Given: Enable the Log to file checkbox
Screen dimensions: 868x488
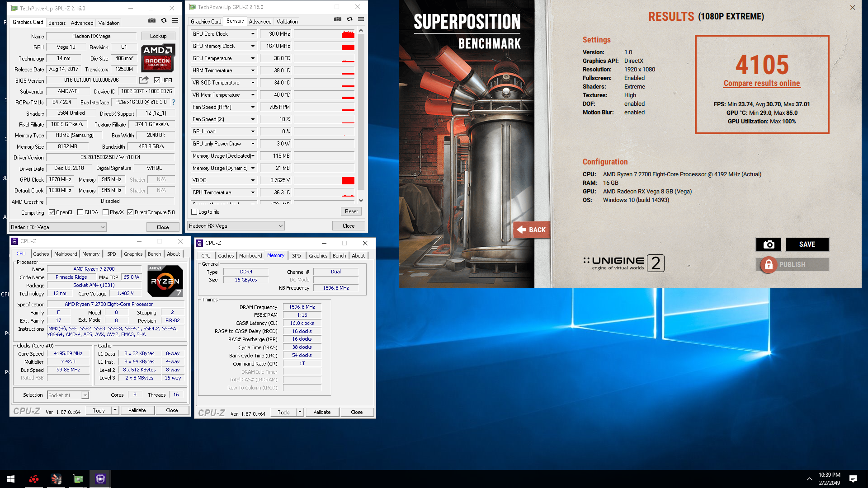Looking at the screenshot, I should [x=194, y=211].
